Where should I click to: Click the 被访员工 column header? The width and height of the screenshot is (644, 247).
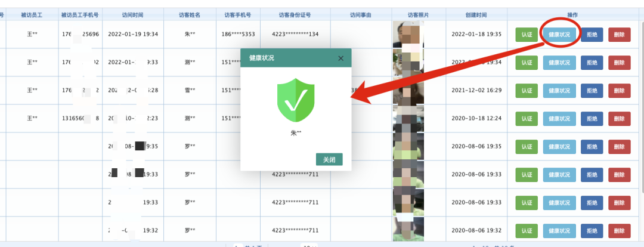[x=32, y=14]
